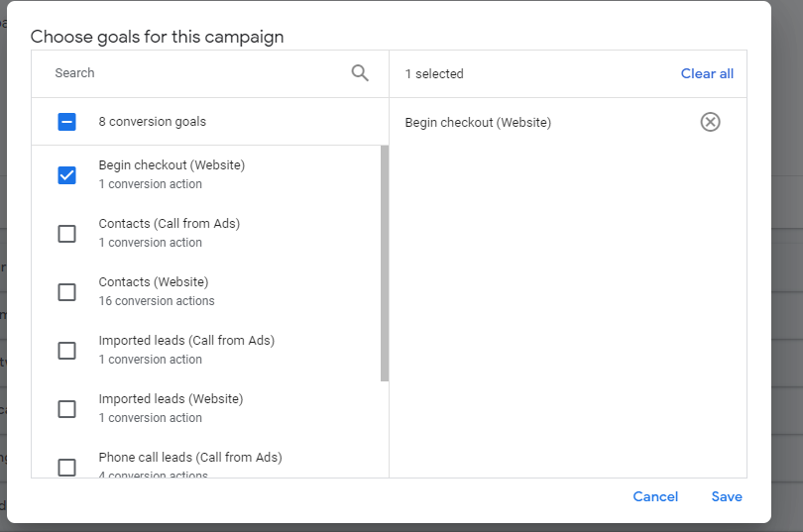Check Imported leads (Website) checkbox

pyautogui.click(x=67, y=409)
